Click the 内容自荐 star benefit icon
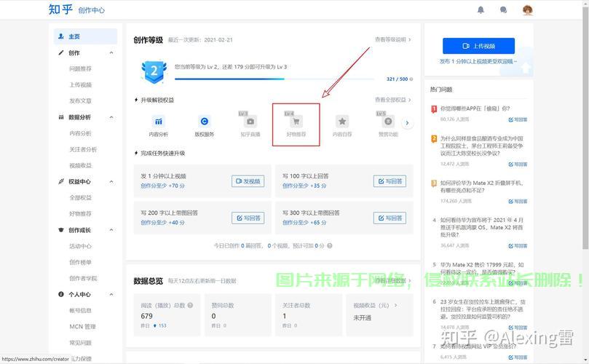589x364 pixels. pos(342,122)
